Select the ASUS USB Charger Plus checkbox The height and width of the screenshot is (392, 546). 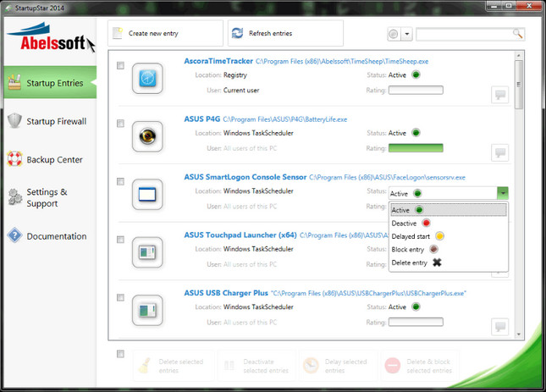tap(120, 296)
